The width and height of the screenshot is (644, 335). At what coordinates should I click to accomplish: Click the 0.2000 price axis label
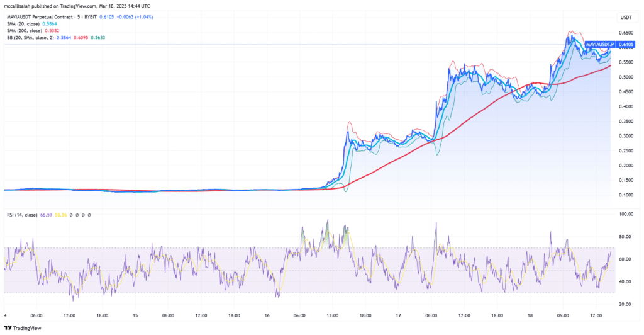[x=626, y=166]
